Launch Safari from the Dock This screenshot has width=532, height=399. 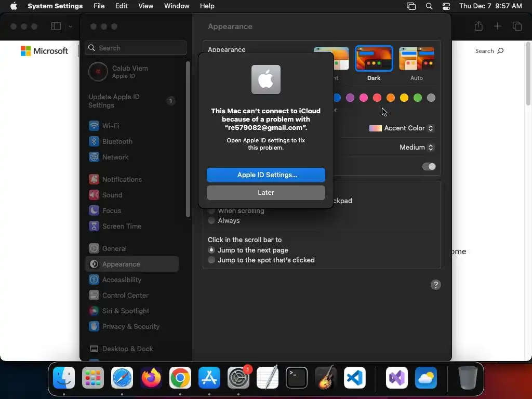[122, 378]
